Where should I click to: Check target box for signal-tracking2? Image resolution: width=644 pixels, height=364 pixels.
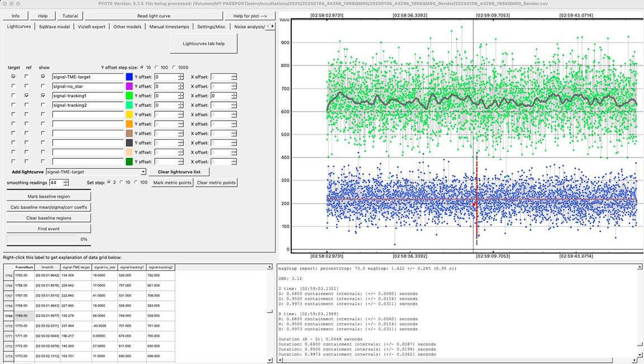coord(13,105)
